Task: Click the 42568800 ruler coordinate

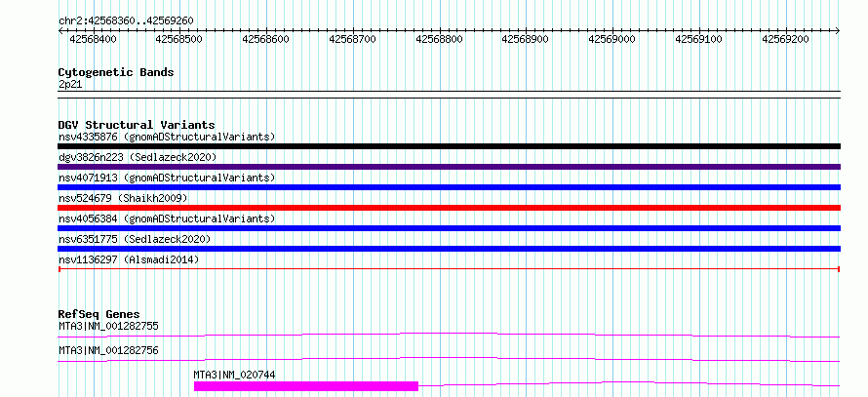Action: pyautogui.click(x=440, y=39)
